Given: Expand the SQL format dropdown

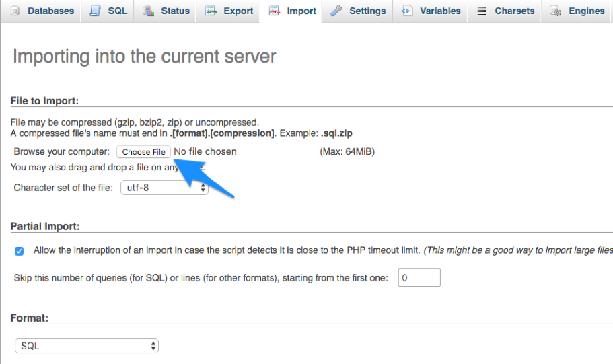Looking at the screenshot, I should click(x=87, y=346).
